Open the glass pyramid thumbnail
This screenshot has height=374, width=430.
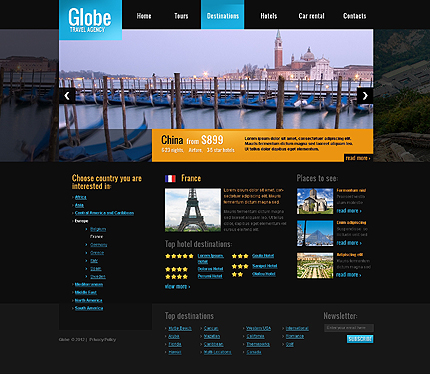coord(315,233)
